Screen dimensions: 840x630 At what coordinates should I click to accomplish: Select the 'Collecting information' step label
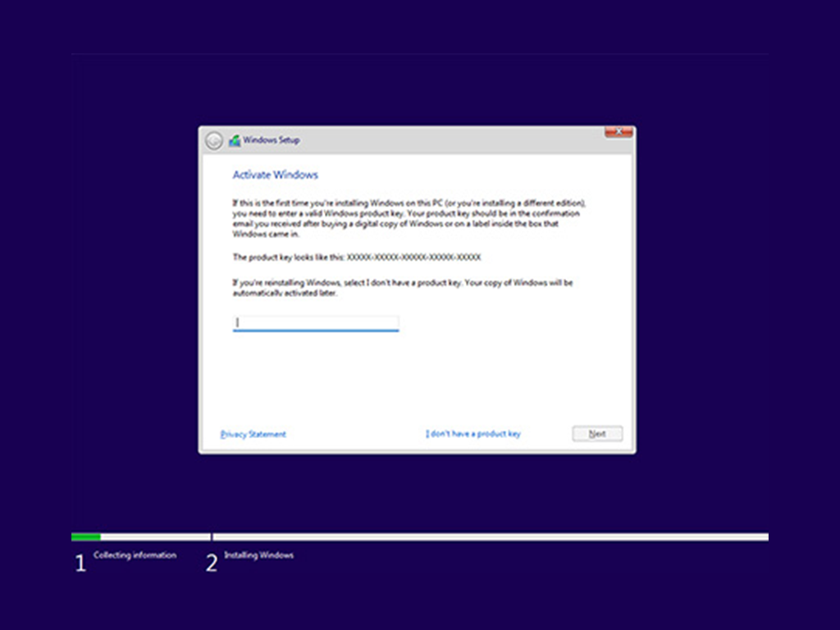tap(135, 555)
